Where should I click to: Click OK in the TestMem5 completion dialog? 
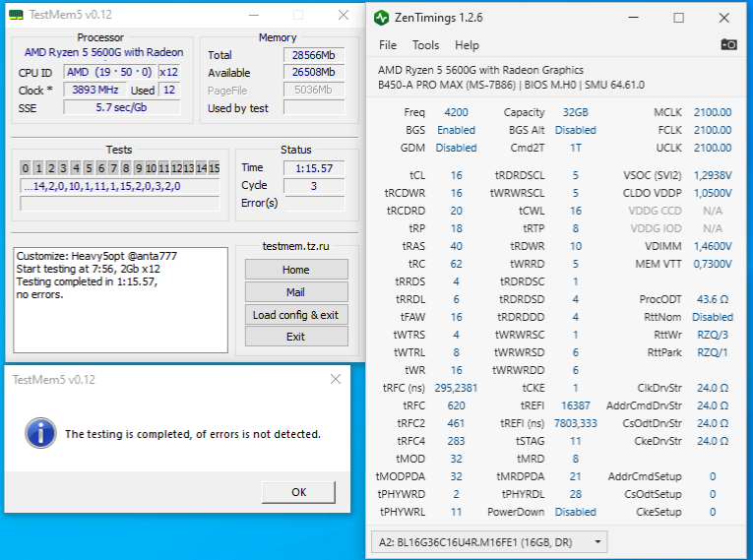[x=298, y=492]
